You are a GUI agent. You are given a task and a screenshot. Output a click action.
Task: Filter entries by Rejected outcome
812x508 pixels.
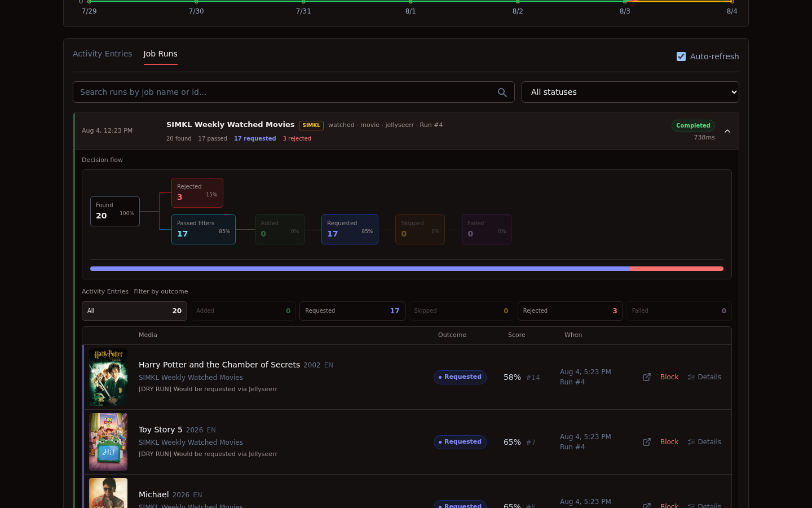[x=570, y=311]
